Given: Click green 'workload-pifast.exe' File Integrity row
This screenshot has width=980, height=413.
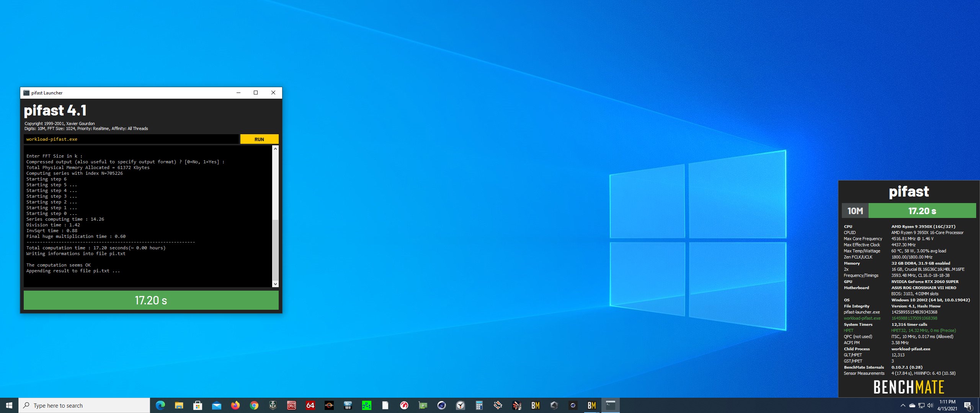Looking at the screenshot, I should pyautogui.click(x=890, y=318).
